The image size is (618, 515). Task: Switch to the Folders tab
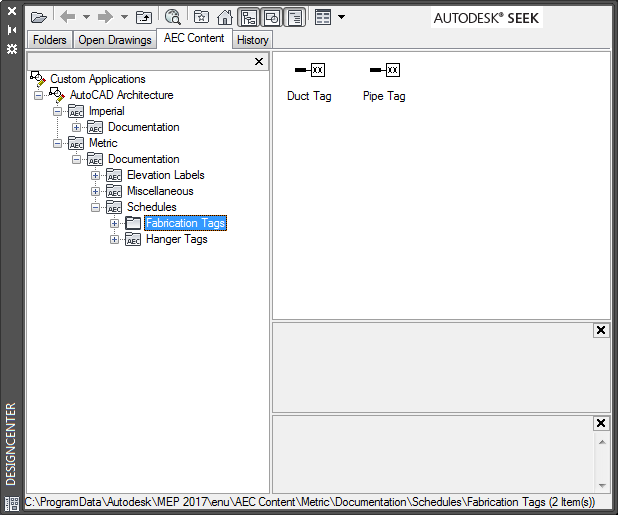coord(50,40)
